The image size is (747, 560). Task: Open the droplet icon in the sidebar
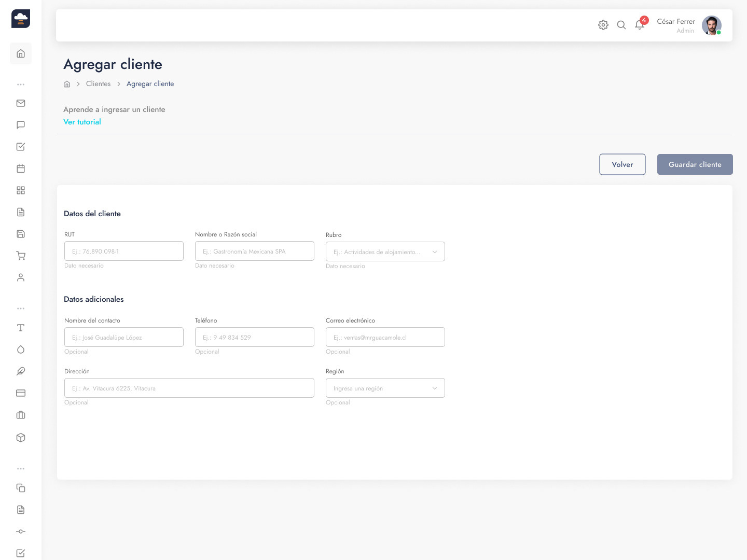pos(21,349)
